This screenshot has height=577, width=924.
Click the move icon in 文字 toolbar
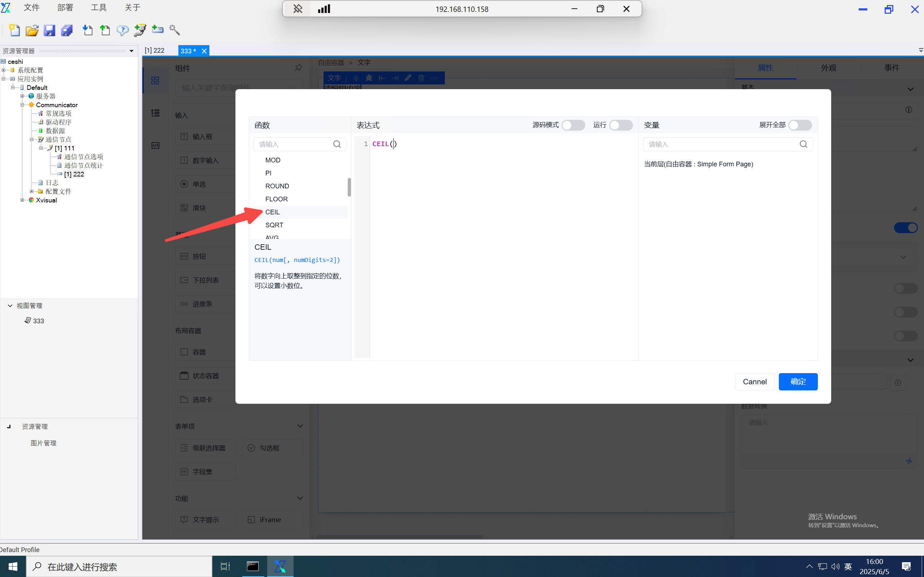(356, 78)
